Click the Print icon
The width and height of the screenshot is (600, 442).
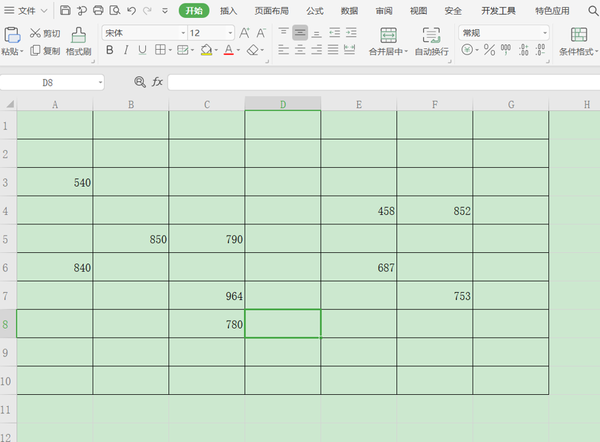pyautogui.click(x=98, y=10)
